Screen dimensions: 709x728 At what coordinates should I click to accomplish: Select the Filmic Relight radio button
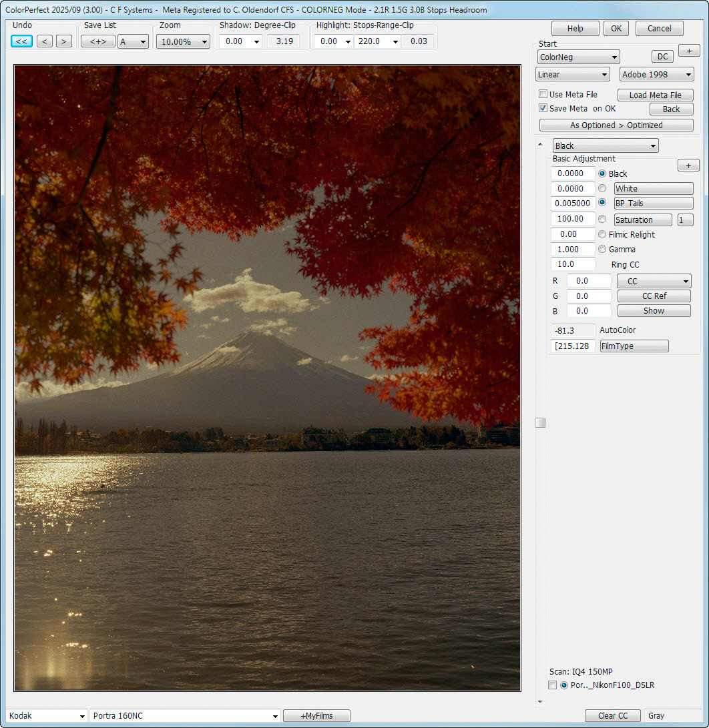602,235
